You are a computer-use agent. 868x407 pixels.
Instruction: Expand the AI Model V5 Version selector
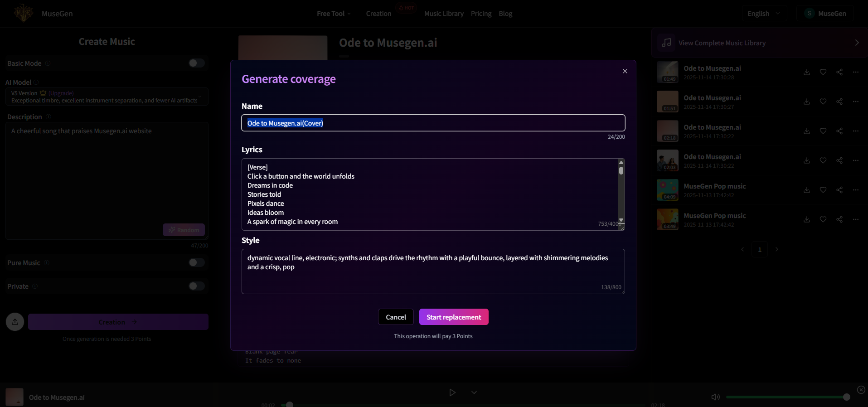point(107,97)
